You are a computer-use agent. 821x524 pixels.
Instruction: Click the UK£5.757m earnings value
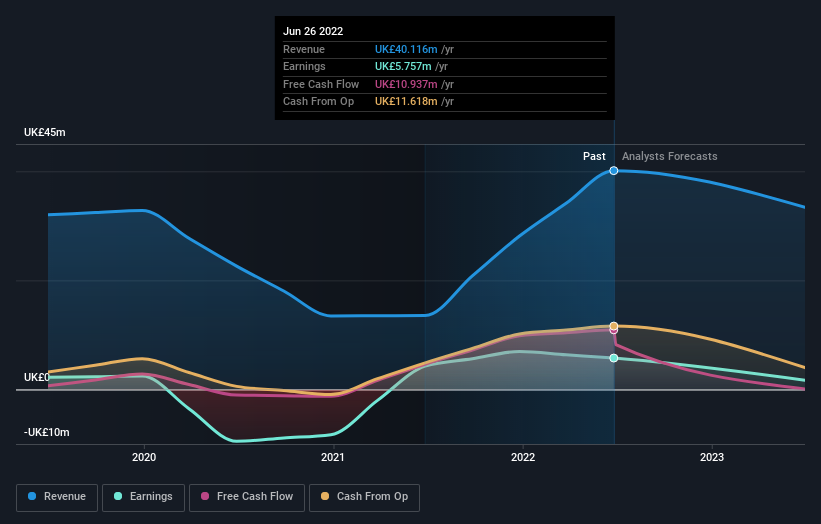403,66
